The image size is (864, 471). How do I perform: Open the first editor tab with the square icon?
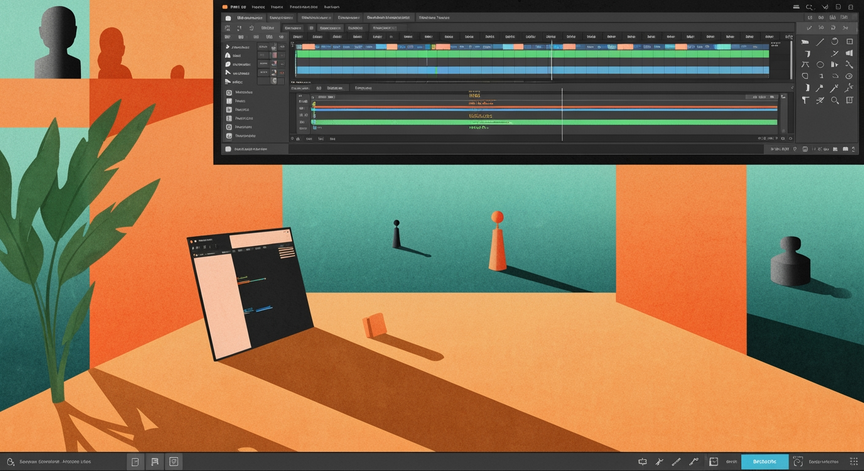click(x=246, y=18)
